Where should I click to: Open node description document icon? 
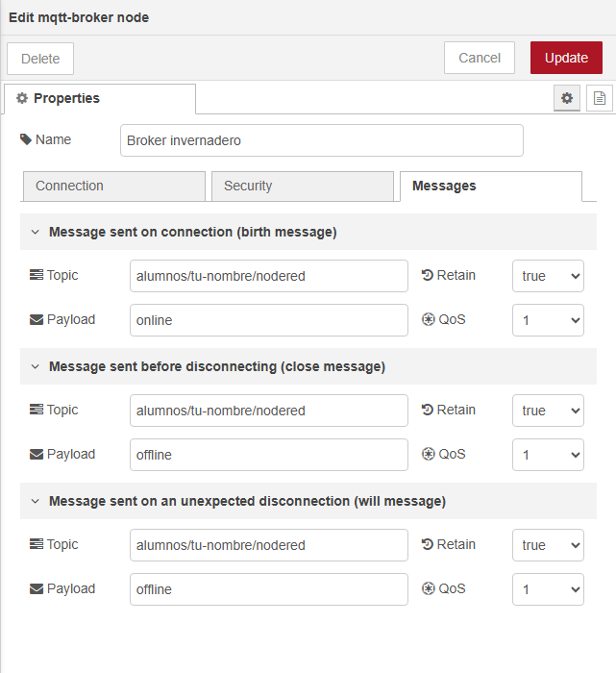coord(600,98)
